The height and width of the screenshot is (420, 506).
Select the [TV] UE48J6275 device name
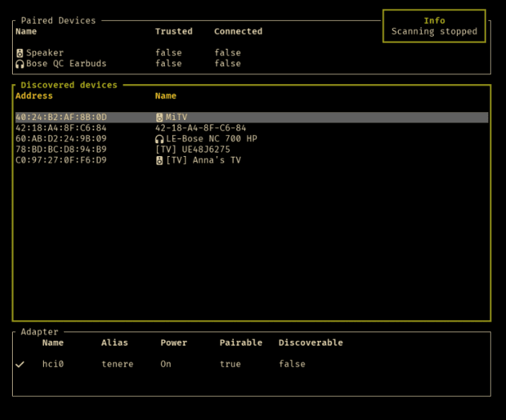[x=193, y=150]
